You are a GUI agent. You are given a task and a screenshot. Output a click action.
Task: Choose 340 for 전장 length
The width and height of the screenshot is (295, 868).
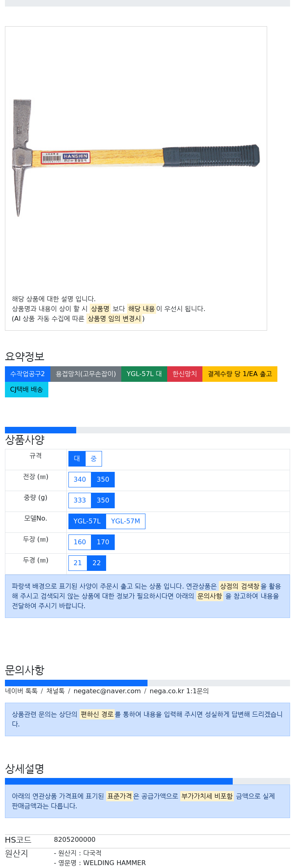[x=80, y=480]
